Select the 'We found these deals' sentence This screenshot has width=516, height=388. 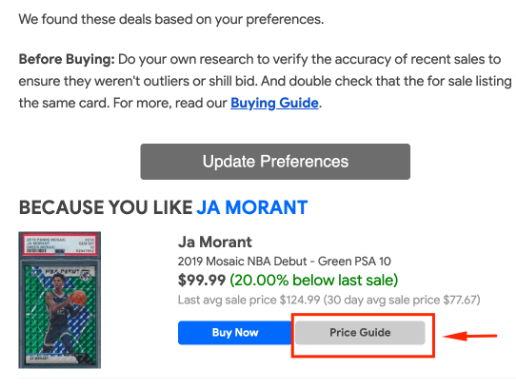pyautogui.click(x=171, y=19)
